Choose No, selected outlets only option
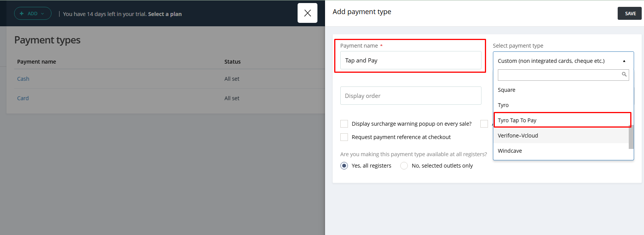The width and height of the screenshot is (644, 235). 404,166
